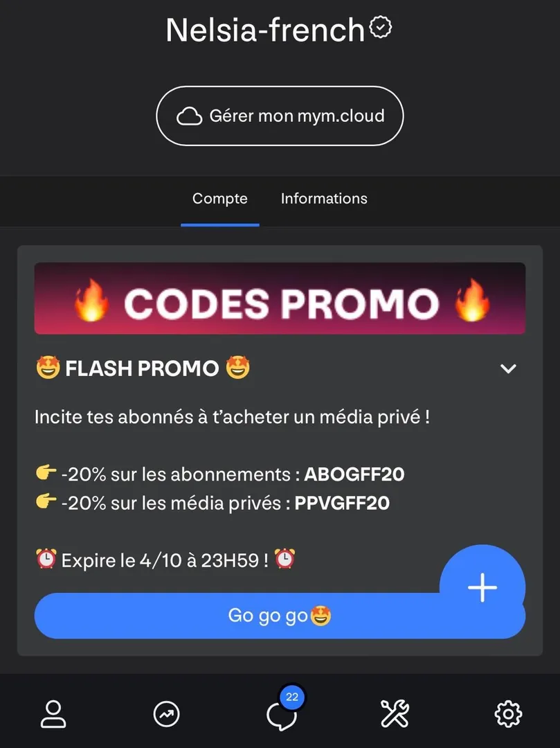Click the cloud icon in mym.cloud button
Viewport: 560px width, 748px height.
189,116
